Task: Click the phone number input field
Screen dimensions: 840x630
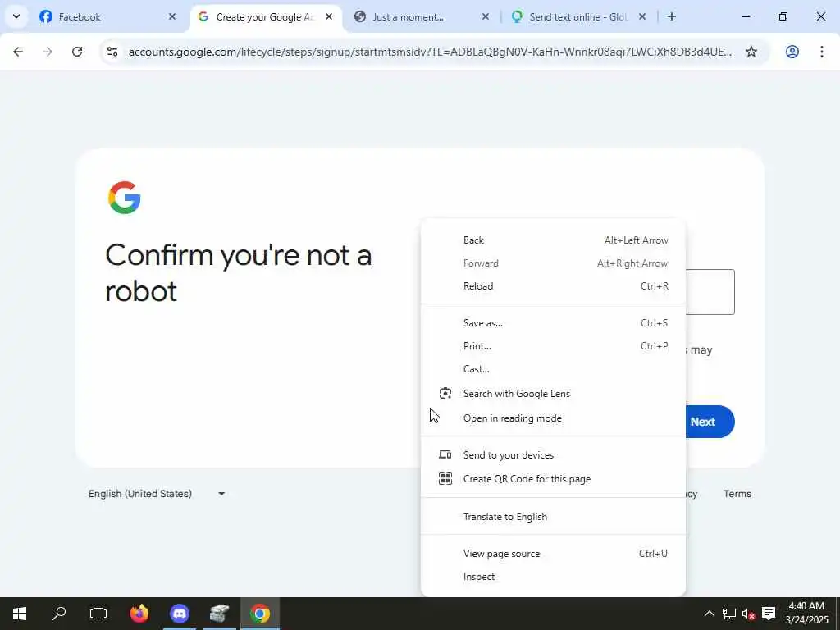Action: pyautogui.click(x=710, y=292)
